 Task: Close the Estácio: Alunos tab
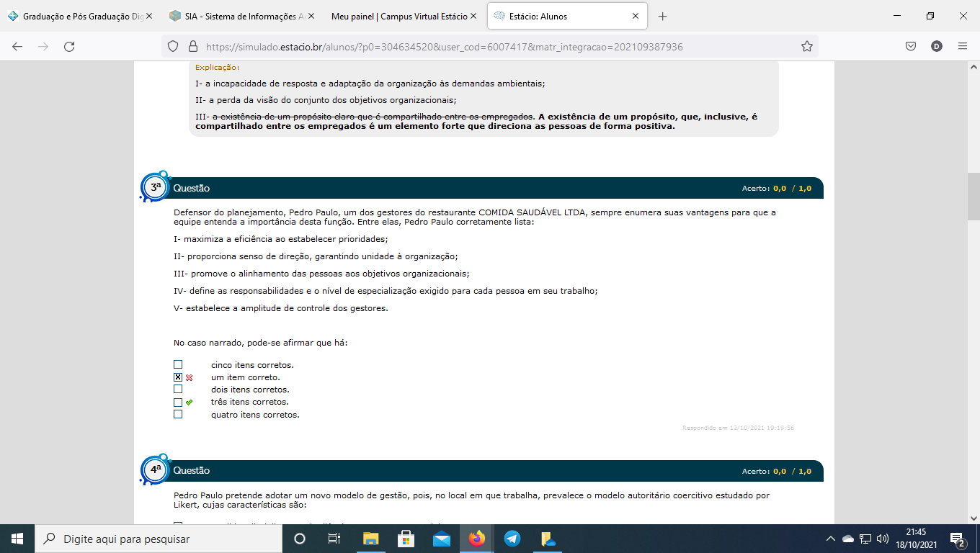636,16
